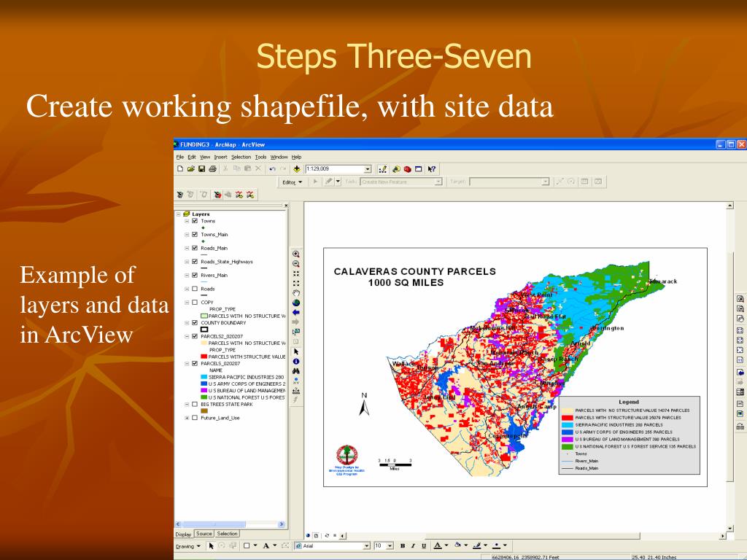Image resolution: width=747 pixels, height=560 pixels.
Task: Open the map scale dropdown
Action: 368,169
